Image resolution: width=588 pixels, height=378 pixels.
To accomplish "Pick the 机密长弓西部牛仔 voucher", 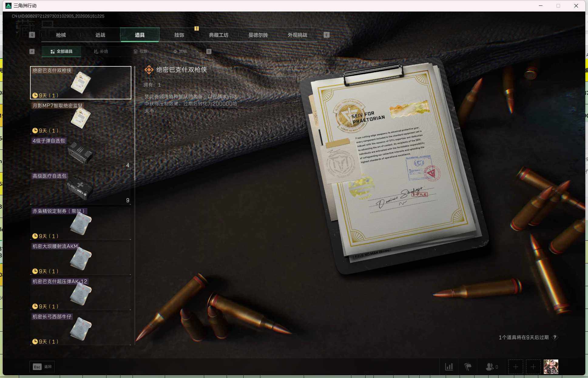I will click(x=81, y=329).
